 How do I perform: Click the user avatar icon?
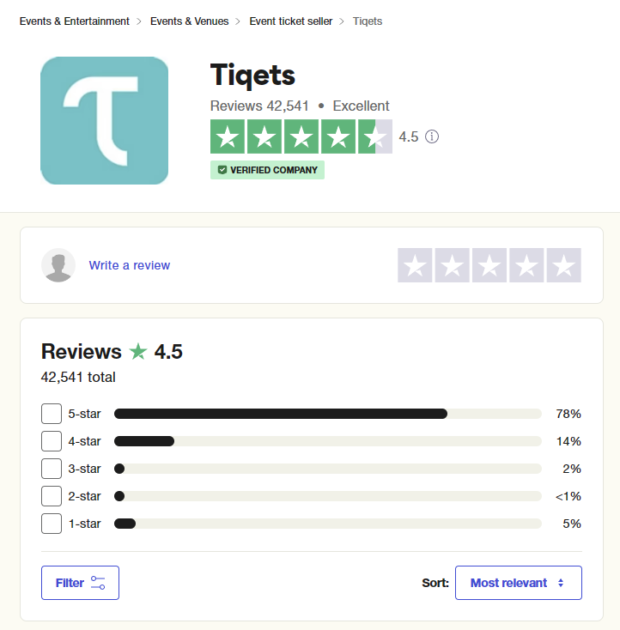point(59,265)
